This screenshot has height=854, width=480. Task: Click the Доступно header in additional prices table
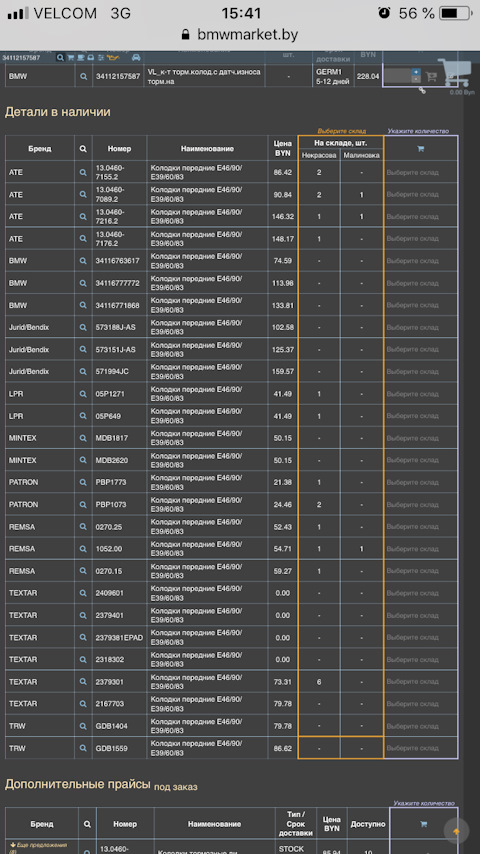coord(368,824)
